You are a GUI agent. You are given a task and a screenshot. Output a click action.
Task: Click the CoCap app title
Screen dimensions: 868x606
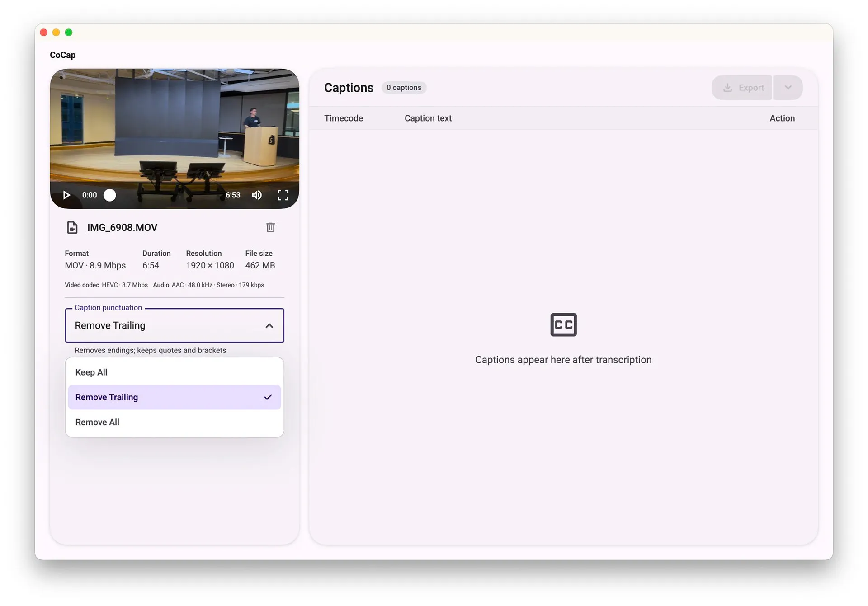click(63, 55)
